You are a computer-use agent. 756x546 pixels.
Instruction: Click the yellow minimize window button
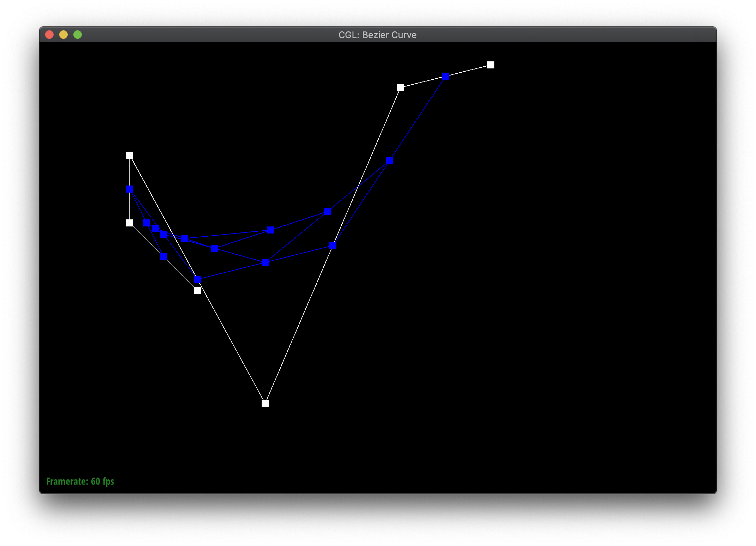click(x=63, y=35)
